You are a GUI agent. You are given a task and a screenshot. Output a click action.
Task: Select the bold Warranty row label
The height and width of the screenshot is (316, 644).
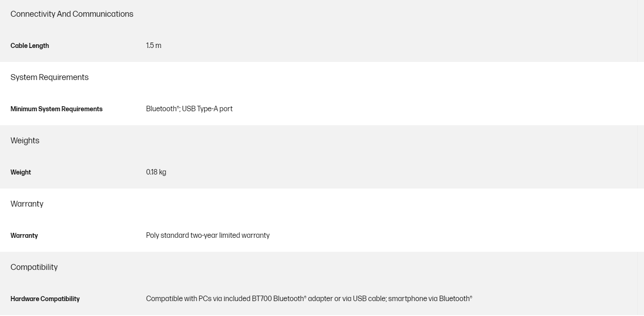pos(24,236)
